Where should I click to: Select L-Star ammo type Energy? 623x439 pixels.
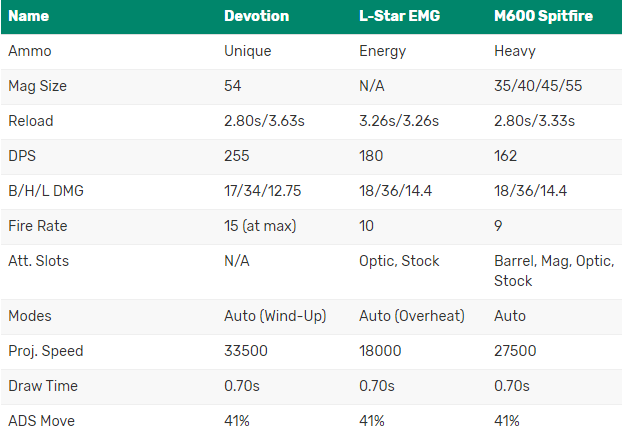[x=383, y=51]
